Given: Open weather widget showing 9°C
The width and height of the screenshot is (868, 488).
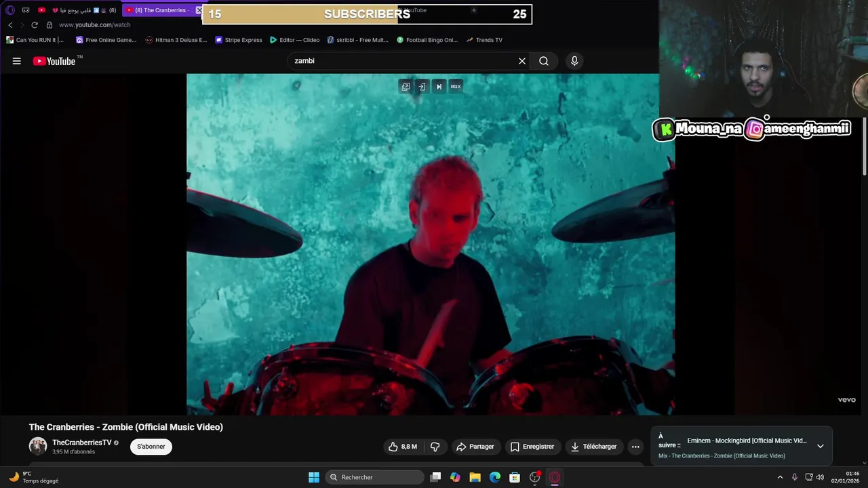Looking at the screenshot, I should [34, 477].
